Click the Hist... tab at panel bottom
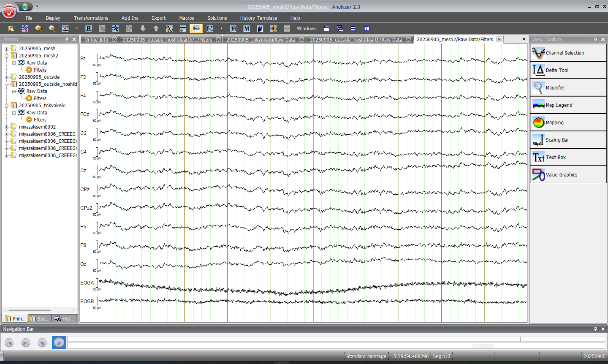608x364 pixels. 65,318
